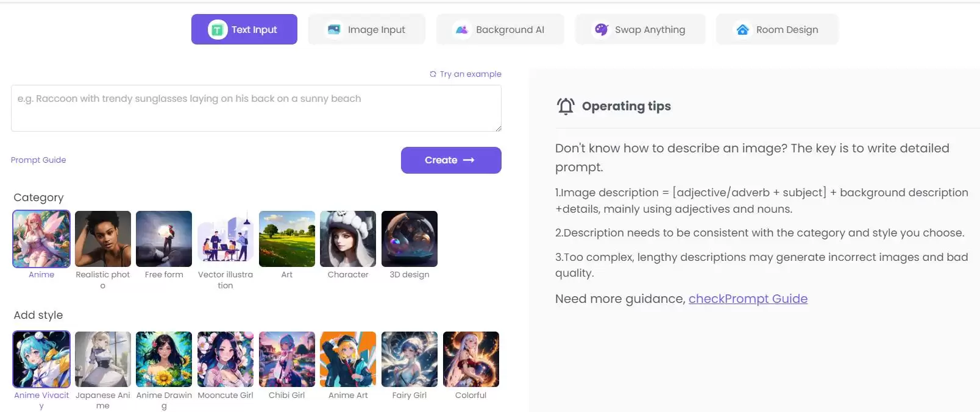Switch to the Image Input tab
980x412 pixels.
pos(366,29)
